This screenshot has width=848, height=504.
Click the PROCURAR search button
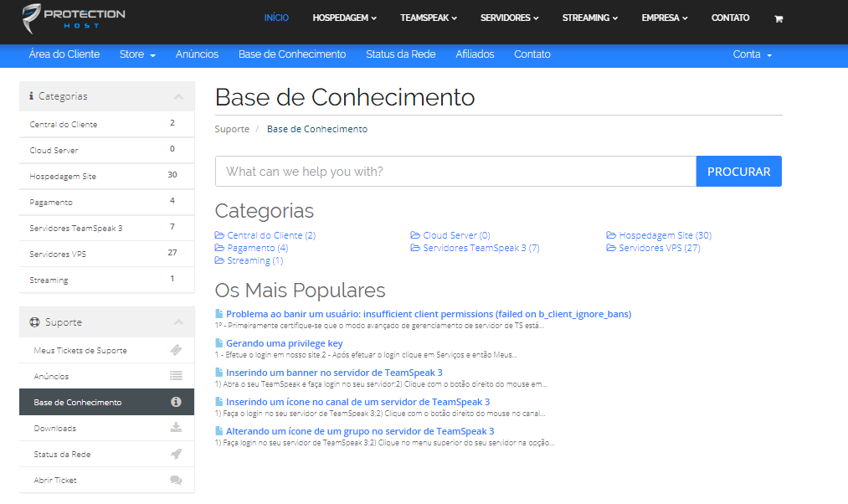click(738, 172)
